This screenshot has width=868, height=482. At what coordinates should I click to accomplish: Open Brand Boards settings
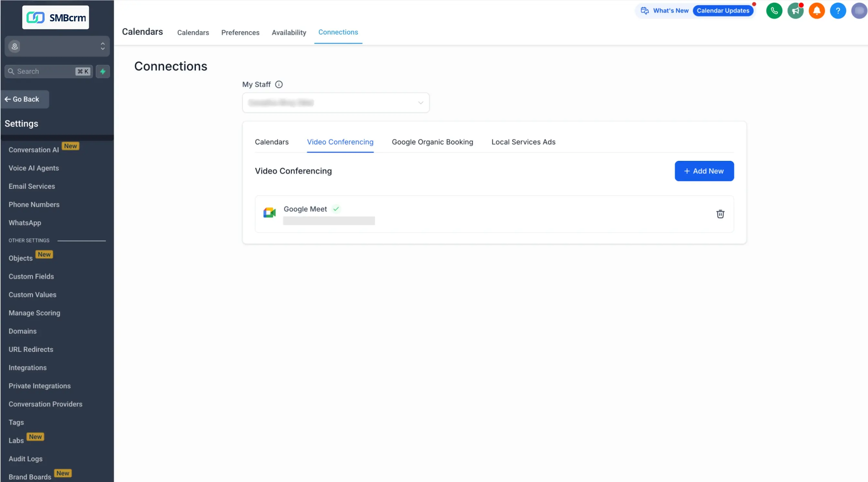coord(30,477)
